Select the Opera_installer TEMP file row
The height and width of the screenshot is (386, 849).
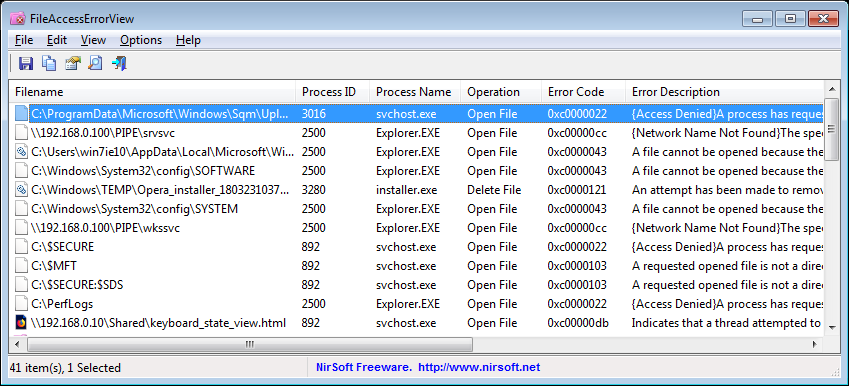[417, 190]
